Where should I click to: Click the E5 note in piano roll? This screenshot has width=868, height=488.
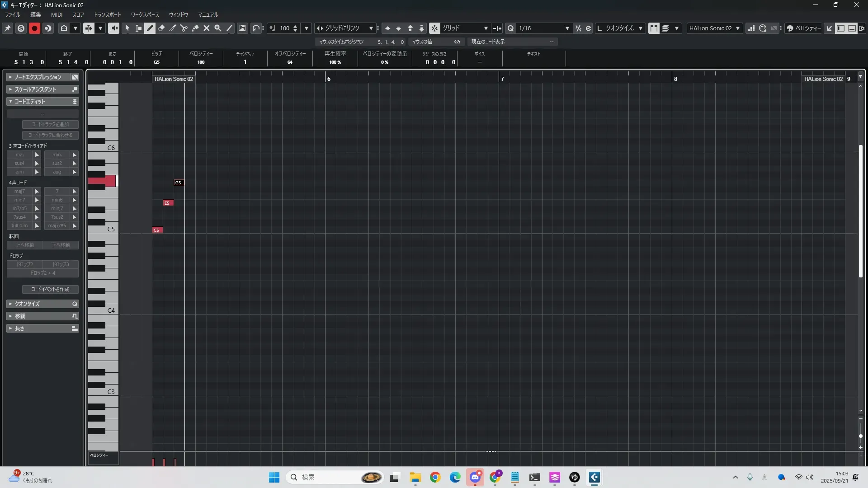[168, 203]
